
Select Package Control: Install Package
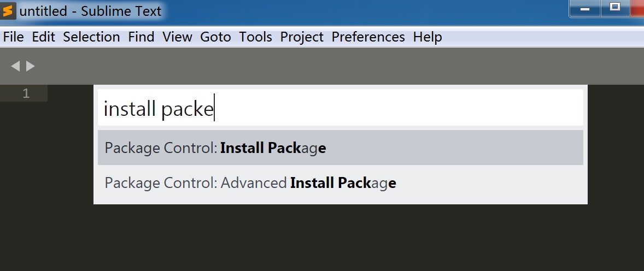341,148
